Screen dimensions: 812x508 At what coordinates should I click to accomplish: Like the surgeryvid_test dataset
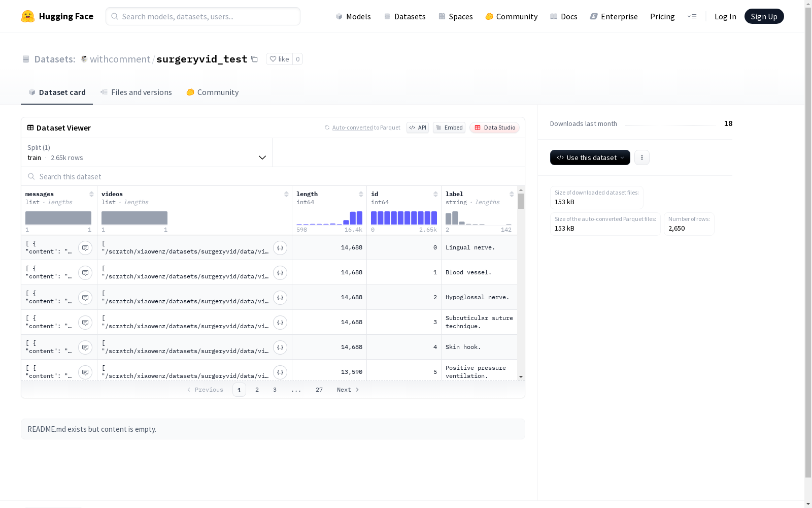279,59
